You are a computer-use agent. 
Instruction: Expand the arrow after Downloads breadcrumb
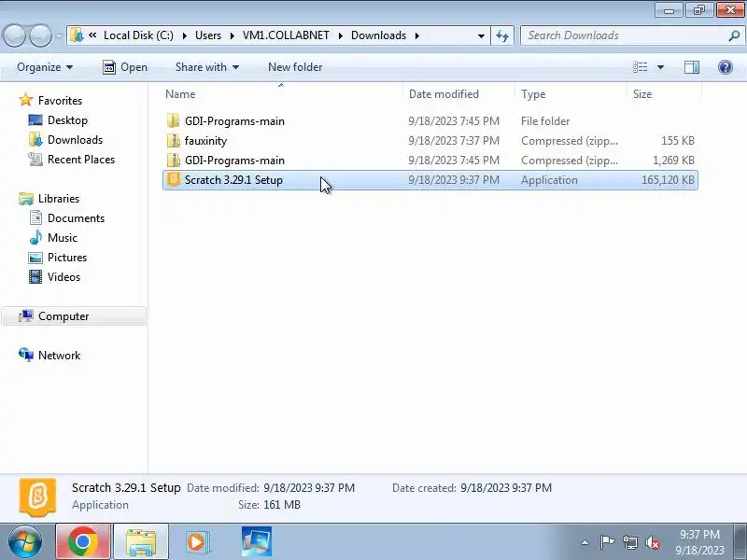point(416,35)
